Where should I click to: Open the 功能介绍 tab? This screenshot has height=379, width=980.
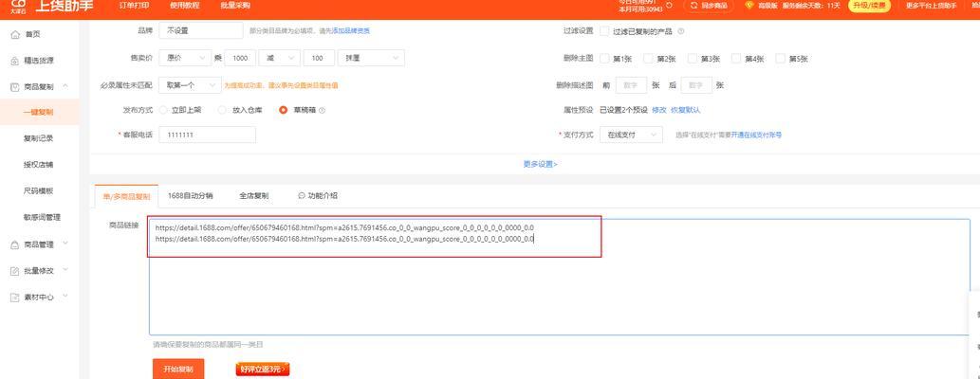point(318,195)
